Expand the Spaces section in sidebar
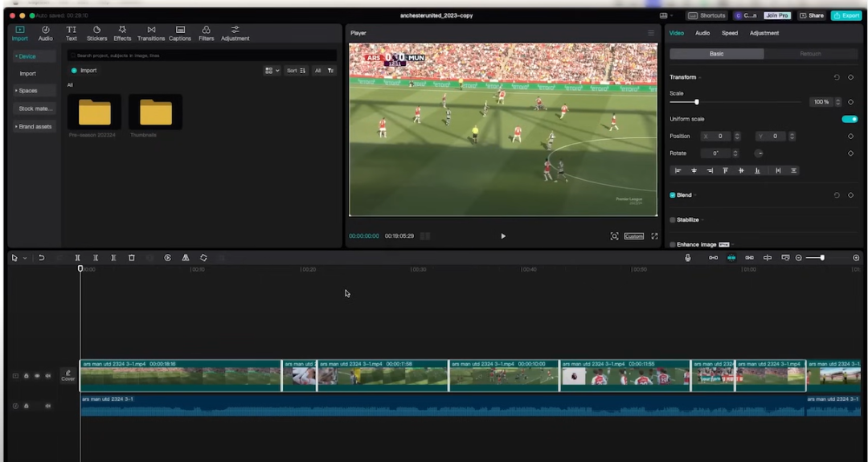The height and width of the screenshot is (462, 868). pyautogui.click(x=28, y=91)
